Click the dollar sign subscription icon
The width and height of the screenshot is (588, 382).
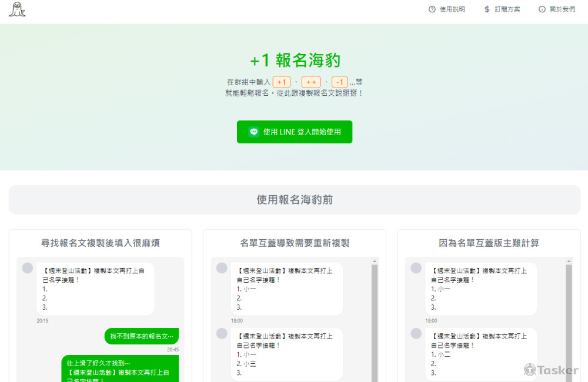487,9
